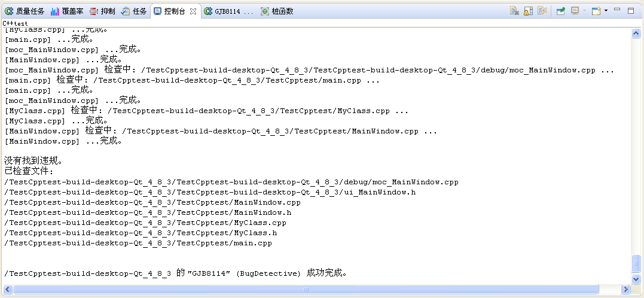644x298 pixels.
Task: Switch to the 抑制 tab
Action: (x=102, y=11)
